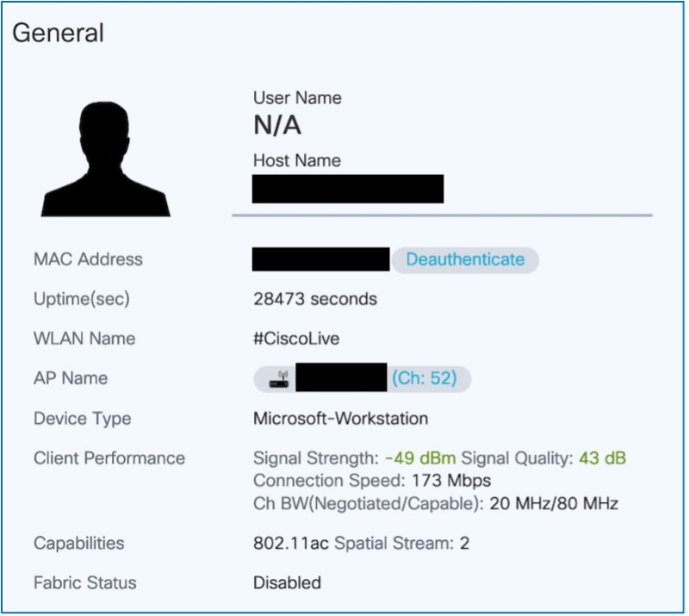Select the N/A user name value

[277, 127]
